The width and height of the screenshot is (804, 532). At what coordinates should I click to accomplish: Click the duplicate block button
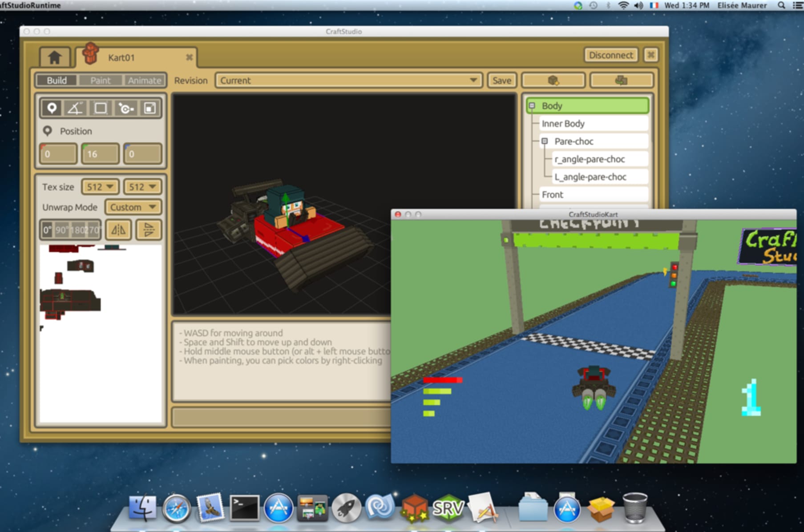[x=621, y=81]
